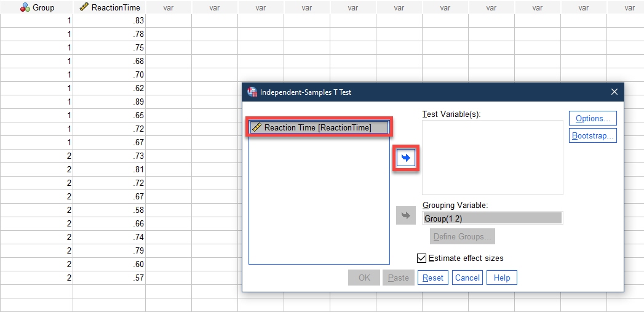Viewport: 644px width, 312px height.
Task: Click the Reset button
Action: (x=433, y=278)
